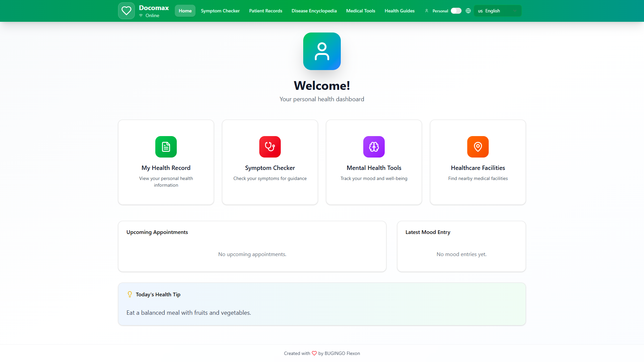Click the Upcoming Appointments card

pyautogui.click(x=252, y=246)
